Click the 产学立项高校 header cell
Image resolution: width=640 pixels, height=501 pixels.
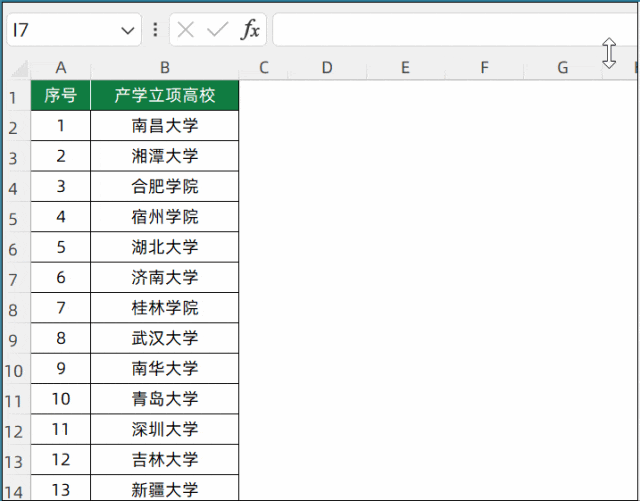164,96
